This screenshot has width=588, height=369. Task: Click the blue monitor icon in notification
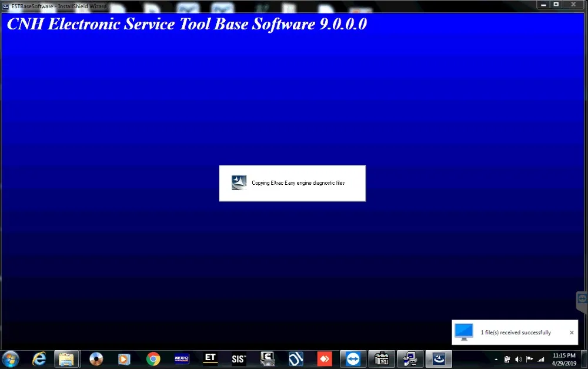pyautogui.click(x=464, y=332)
